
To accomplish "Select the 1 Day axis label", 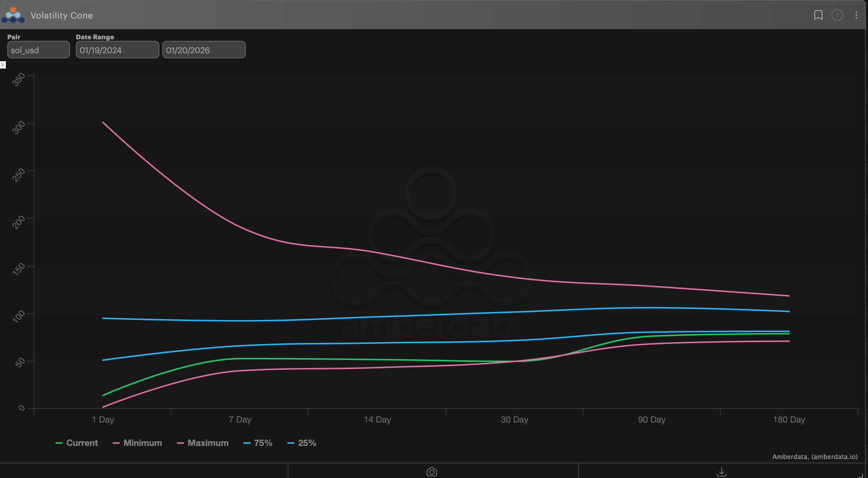I will pyautogui.click(x=103, y=419).
